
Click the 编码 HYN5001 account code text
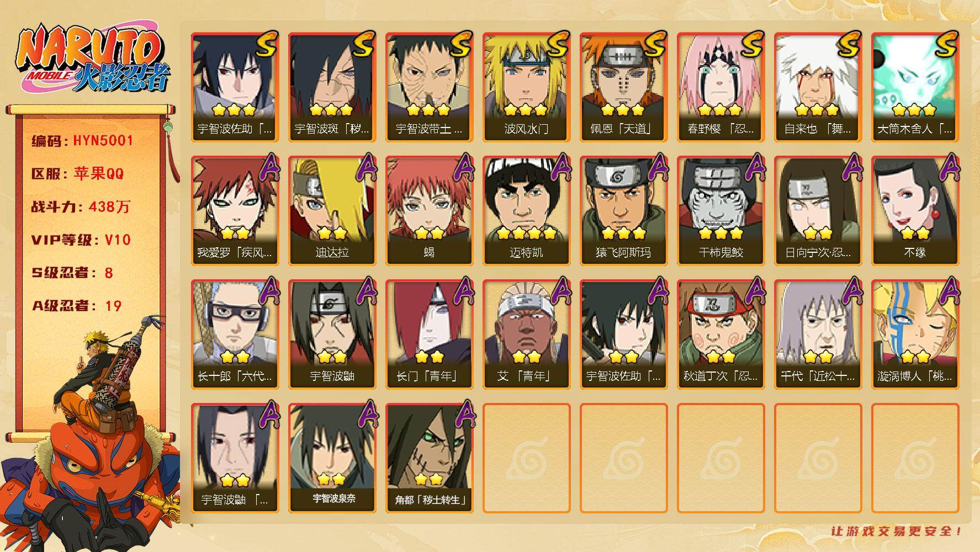click(x=82, y=141)
